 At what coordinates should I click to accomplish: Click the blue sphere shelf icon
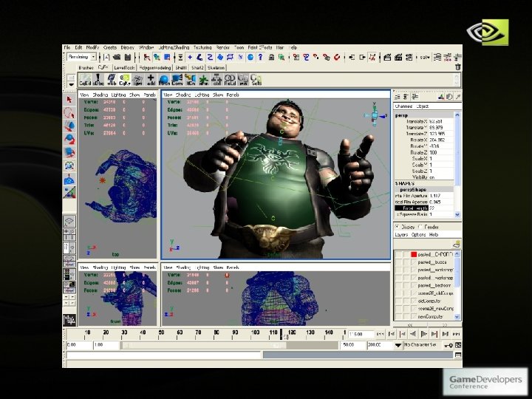click(164, 80)
